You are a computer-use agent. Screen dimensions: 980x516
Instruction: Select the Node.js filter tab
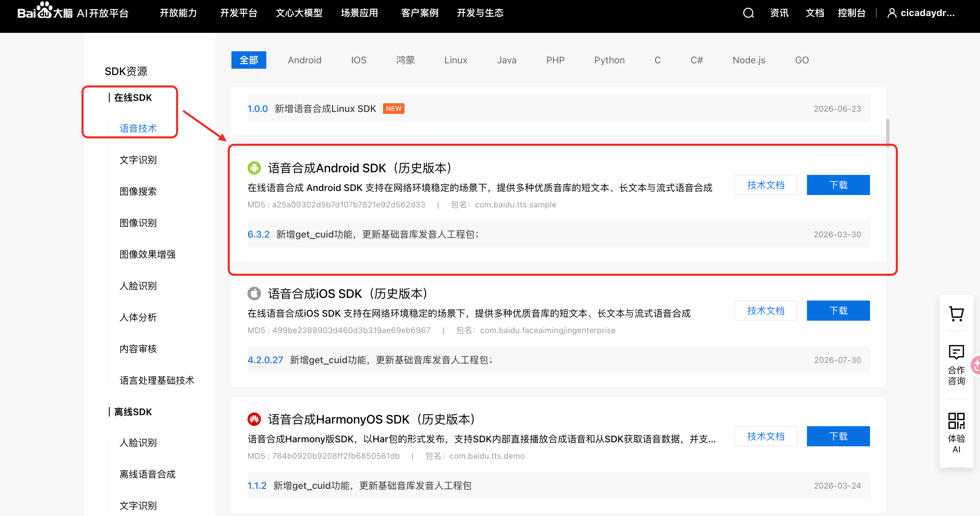(749, 60)
